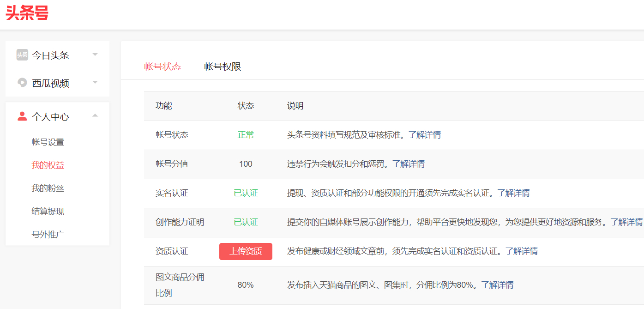Open 了解详情 link in 图文商品分佣比例 row

498,285
